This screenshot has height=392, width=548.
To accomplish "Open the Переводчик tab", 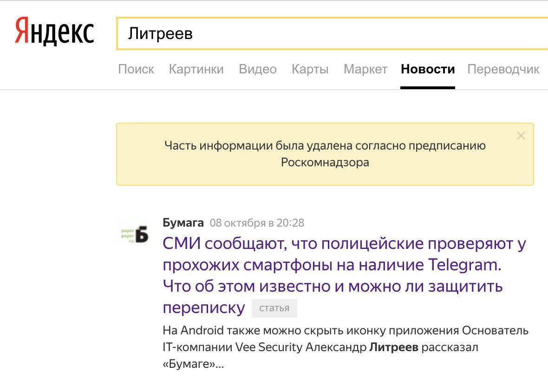I will 503,69.
